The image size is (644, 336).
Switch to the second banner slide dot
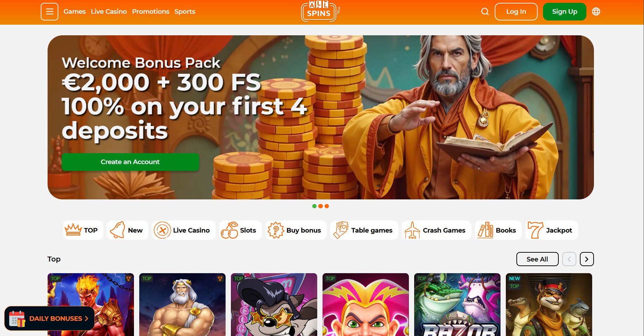[320, 206]
